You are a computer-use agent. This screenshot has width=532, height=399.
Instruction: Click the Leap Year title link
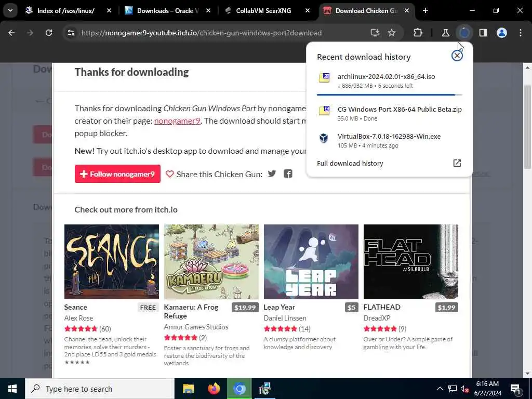click(x=279, y=307)
